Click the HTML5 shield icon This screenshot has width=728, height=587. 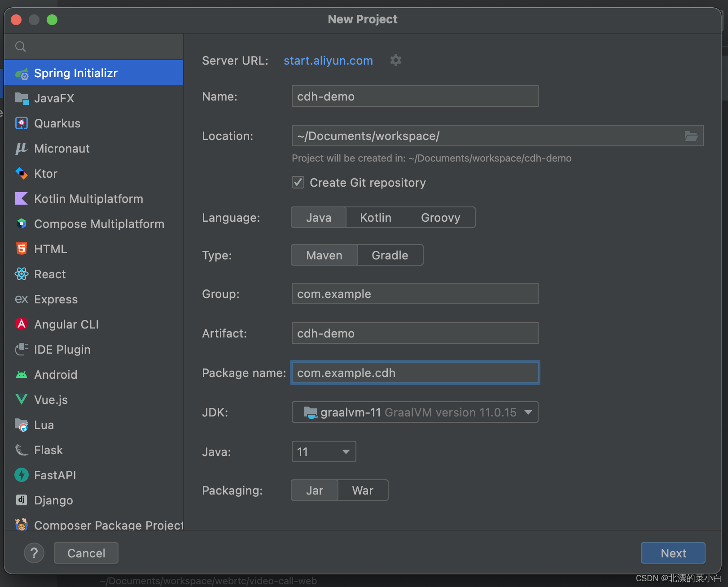coord(22,249)
